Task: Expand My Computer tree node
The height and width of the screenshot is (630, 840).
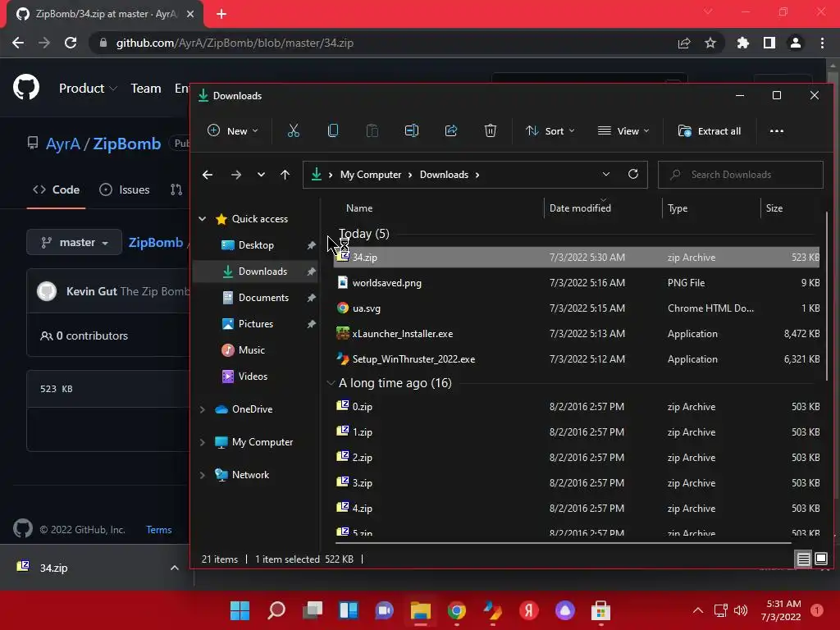Action: click(x=203, y=442)
